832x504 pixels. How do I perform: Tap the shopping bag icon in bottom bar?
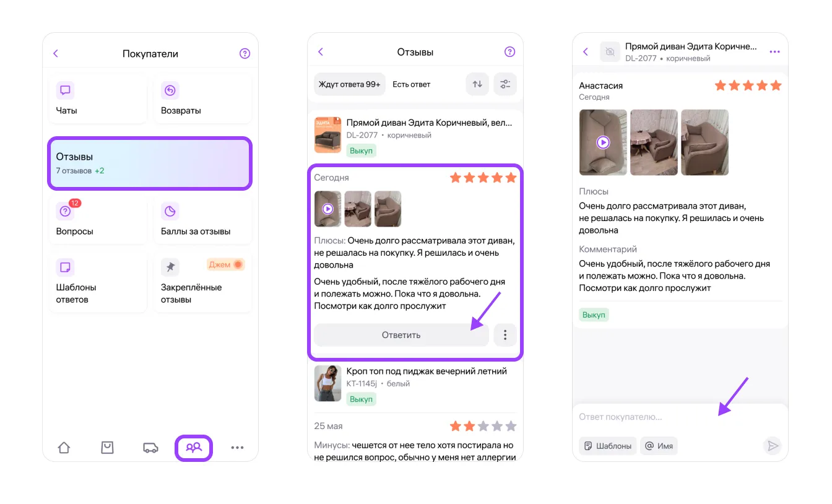(107, 448)
